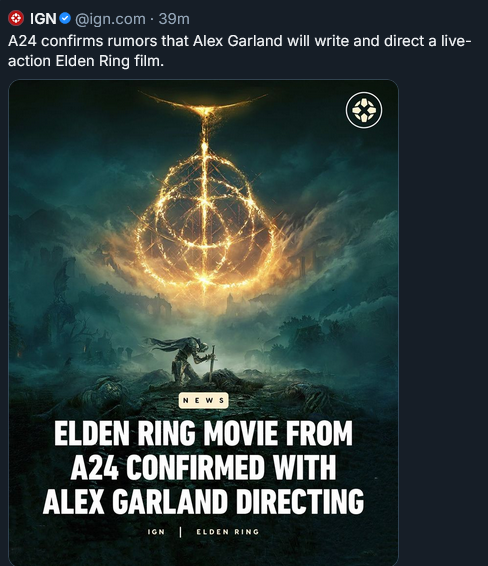Click the A24 CONFIRMED WITH headline line
The image size is (488, 566).
(204, 467)
